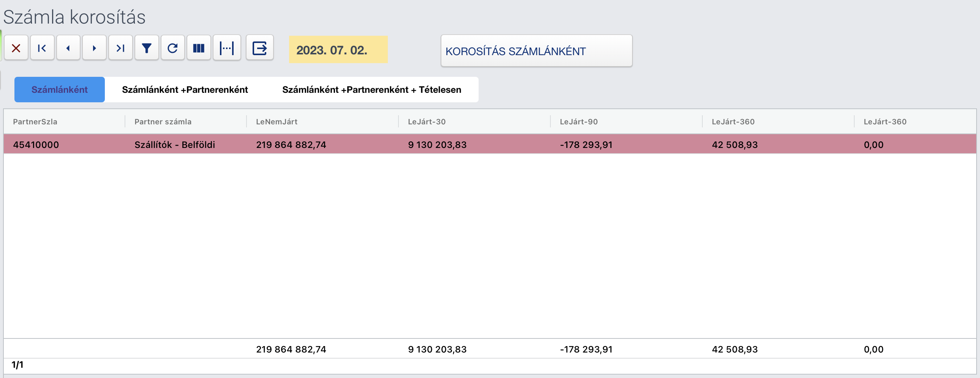Click the Számla korosítás page title
980x378 pixels.
tap(74, 17)
